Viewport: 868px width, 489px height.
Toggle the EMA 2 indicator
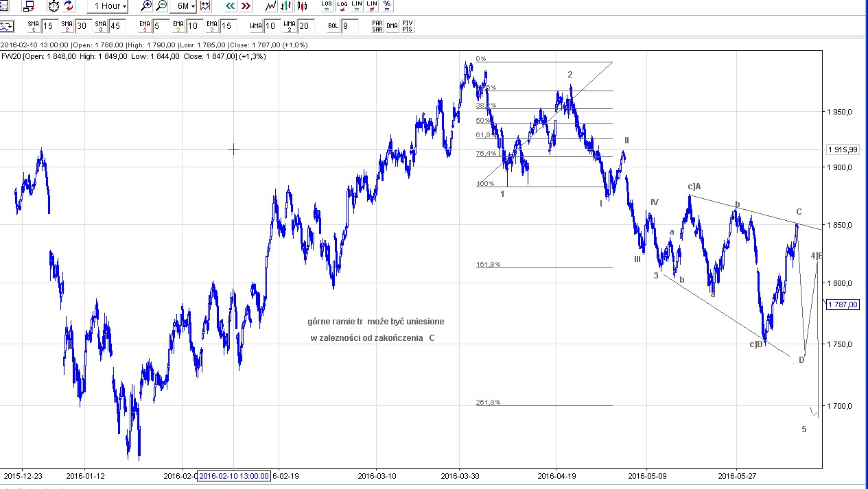click(178, 26)
